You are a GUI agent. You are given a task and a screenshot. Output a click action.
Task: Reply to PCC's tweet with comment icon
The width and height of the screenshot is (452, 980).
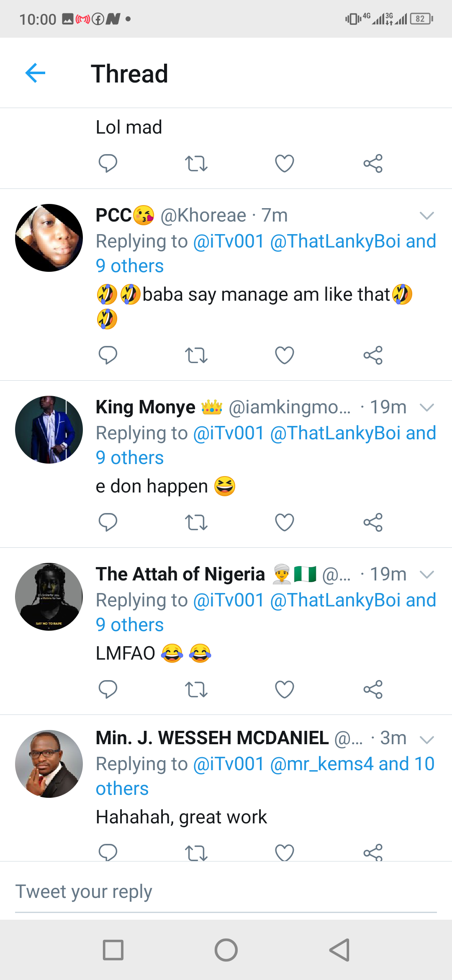(108, 355)
